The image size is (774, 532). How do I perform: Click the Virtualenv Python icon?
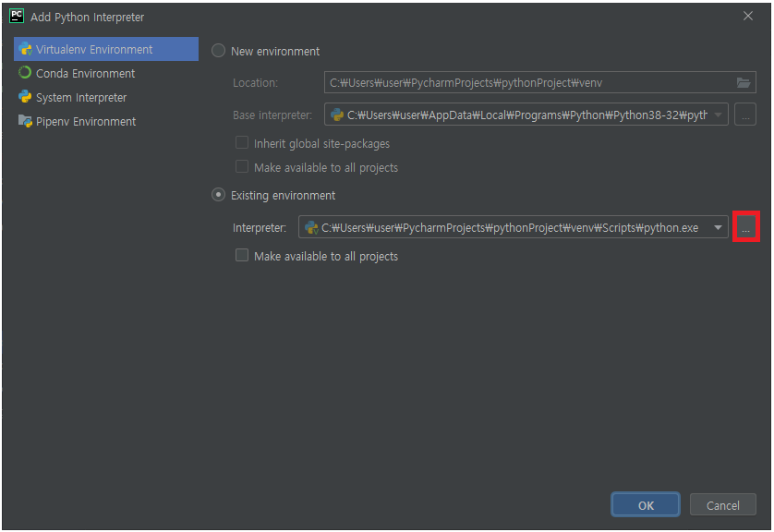tap(25, 49)
